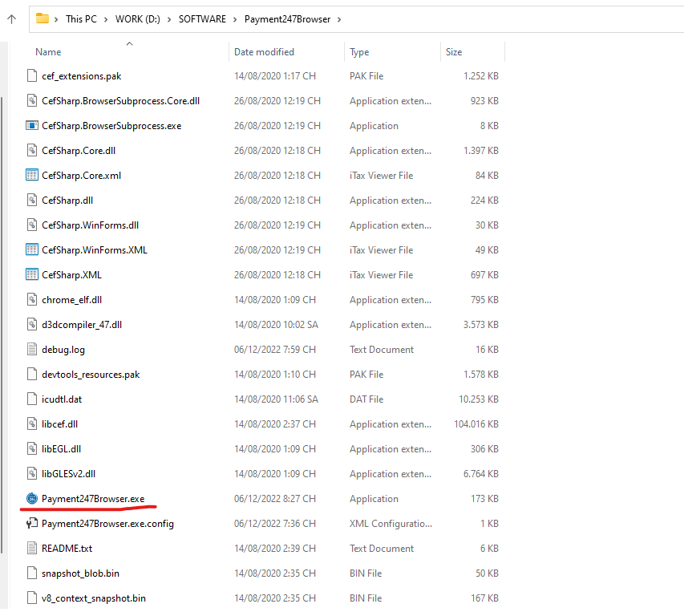This screenshot has width=684, height=616.
Task: Select file name CefSharp.WinForms.XML
Action: [x=95, y=250]
